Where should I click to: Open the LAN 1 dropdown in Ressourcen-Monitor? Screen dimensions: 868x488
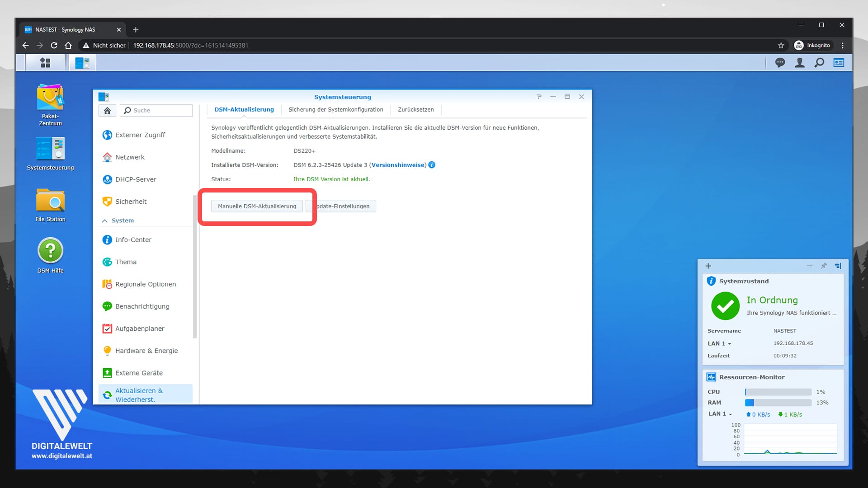(720, 414)
